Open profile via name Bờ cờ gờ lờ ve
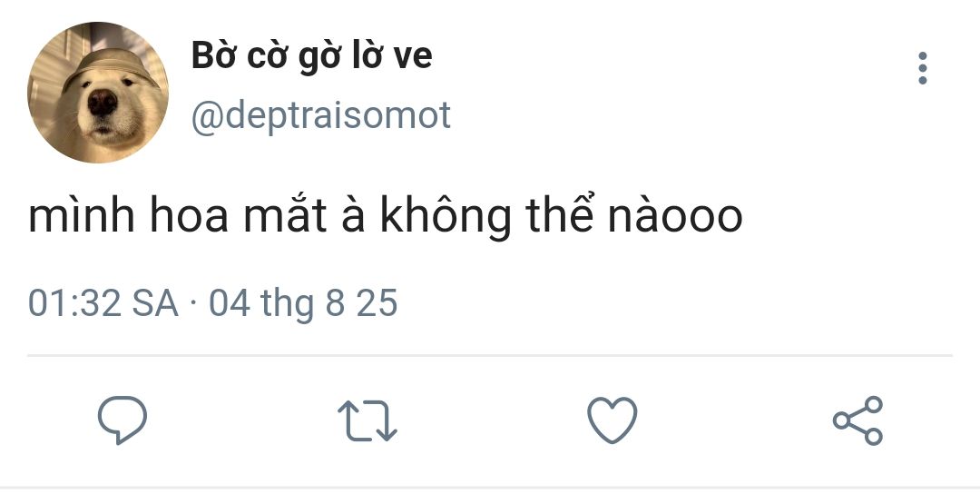Viewport: 980px width, 504px height. tap(311, 56)
